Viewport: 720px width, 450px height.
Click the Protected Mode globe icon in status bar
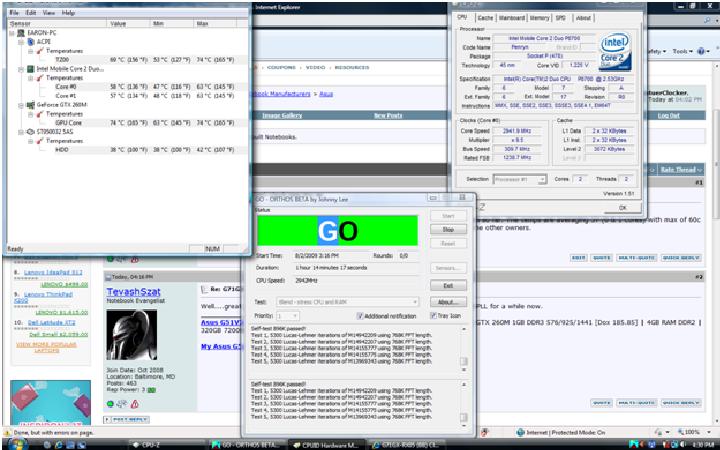(x=520, y=432)
